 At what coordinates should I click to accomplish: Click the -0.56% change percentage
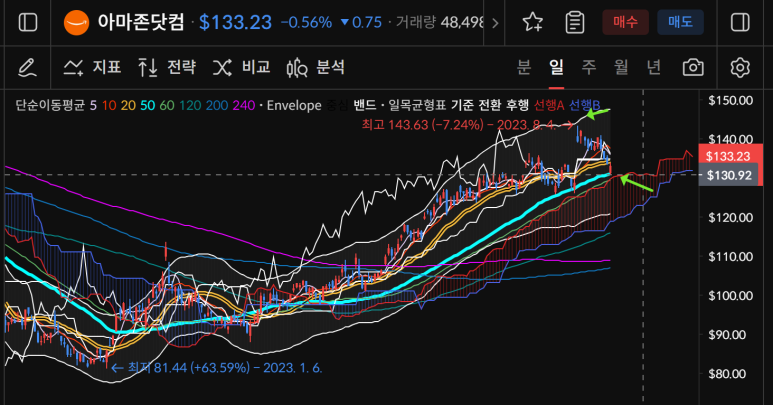pyautogui.click(x=306, y=23)
